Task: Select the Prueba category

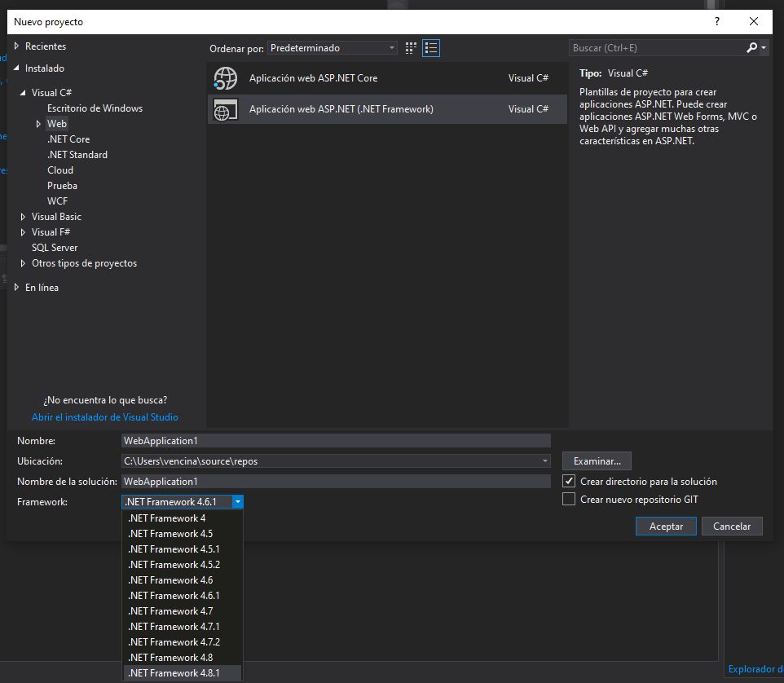Action: tap(63, 186)
